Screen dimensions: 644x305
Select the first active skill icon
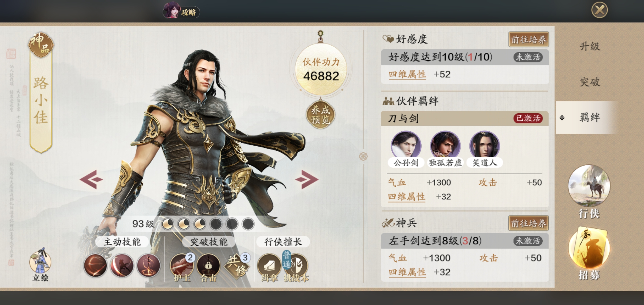[95, 265]
